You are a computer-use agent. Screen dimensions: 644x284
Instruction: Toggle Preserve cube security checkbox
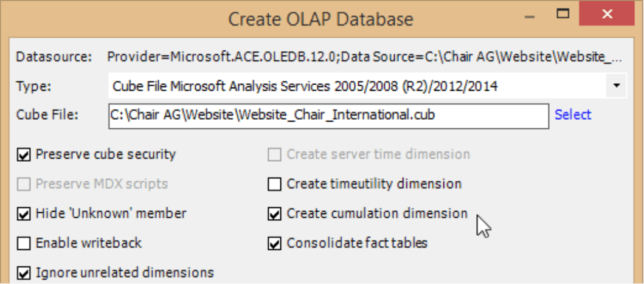[24, 155]
